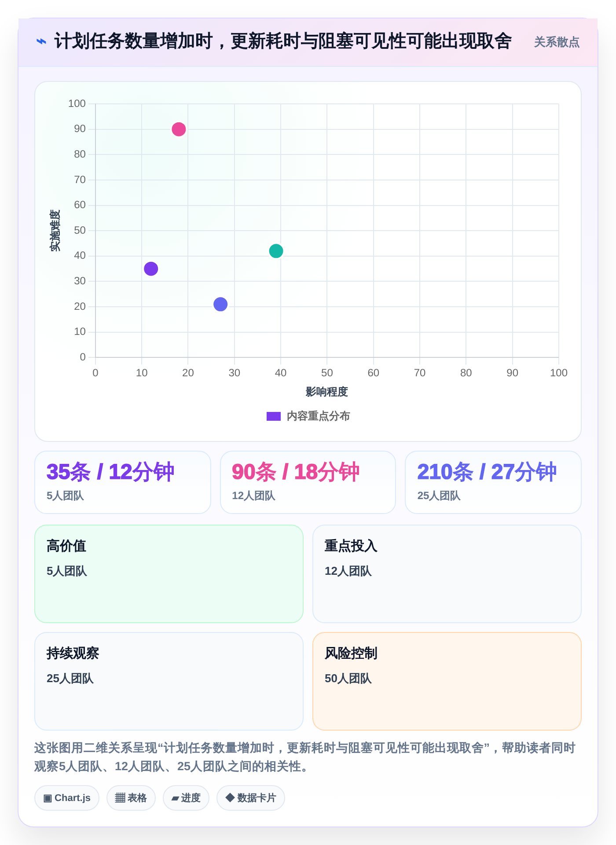
Task: Click the 25人团队 subtitle under 210条 / 27分钟
Action: point(439,496)
